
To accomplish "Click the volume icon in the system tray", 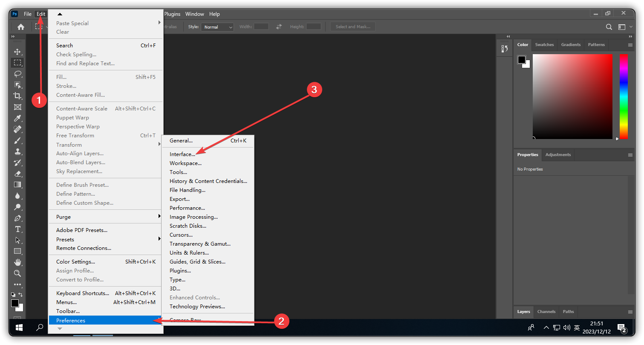I will click(x=566, y=328).
